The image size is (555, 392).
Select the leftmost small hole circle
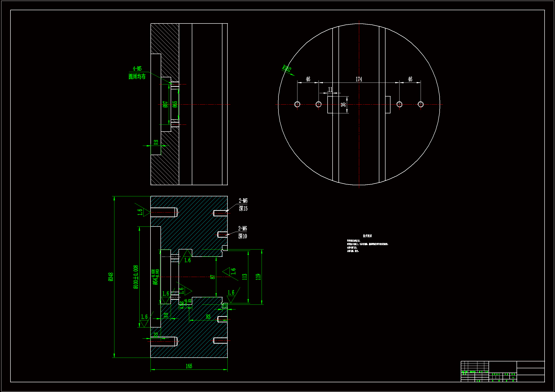point(297,104)
